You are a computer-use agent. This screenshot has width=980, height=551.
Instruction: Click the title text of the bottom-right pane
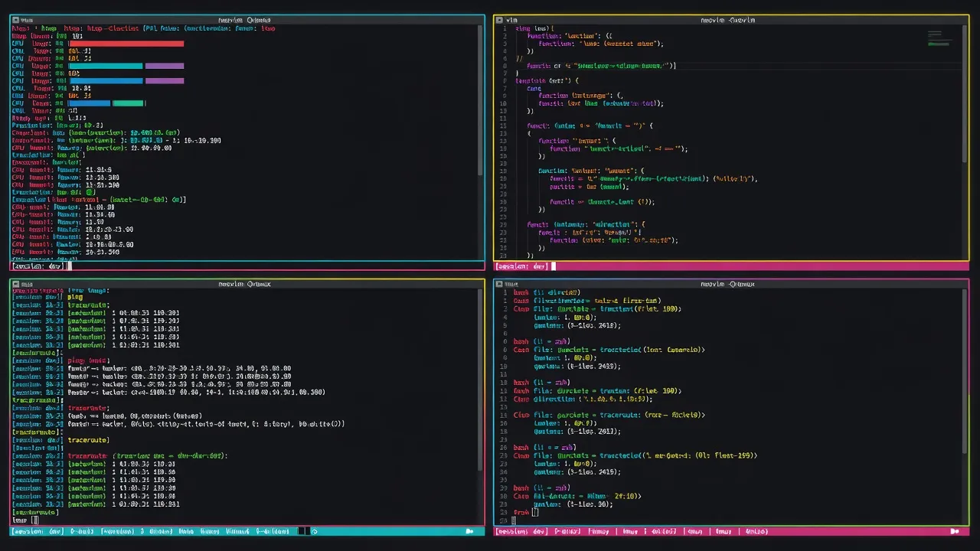click(727, 284)
